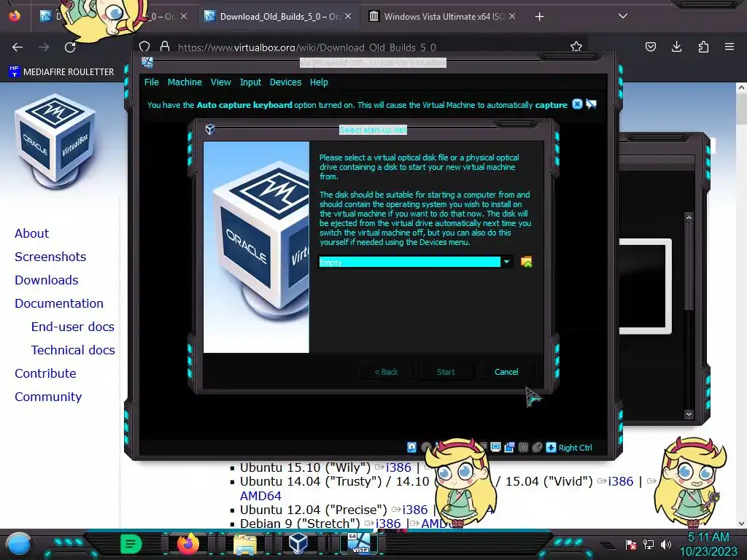Open a new Firefox tab
Viewport: 747px width, 560px height.
[539, 17]
